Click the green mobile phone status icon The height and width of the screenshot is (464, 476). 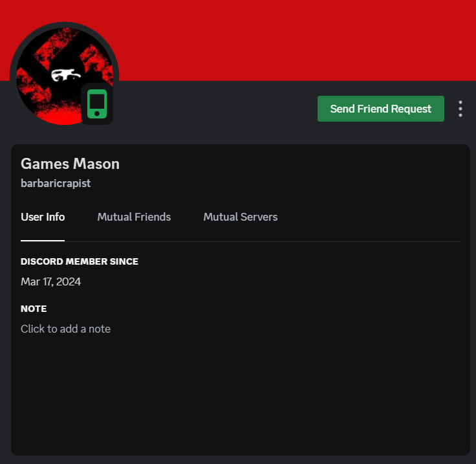[97, 104]
